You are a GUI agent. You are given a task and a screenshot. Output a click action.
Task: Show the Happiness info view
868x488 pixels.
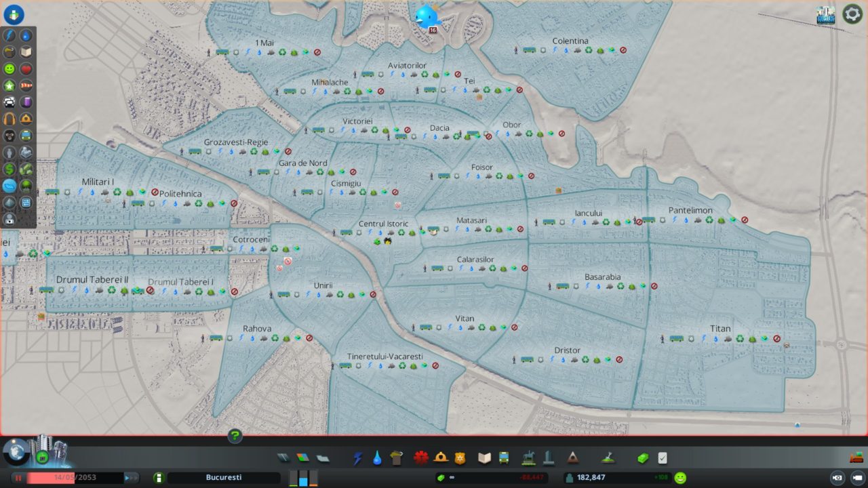click(x=9, y=69)
